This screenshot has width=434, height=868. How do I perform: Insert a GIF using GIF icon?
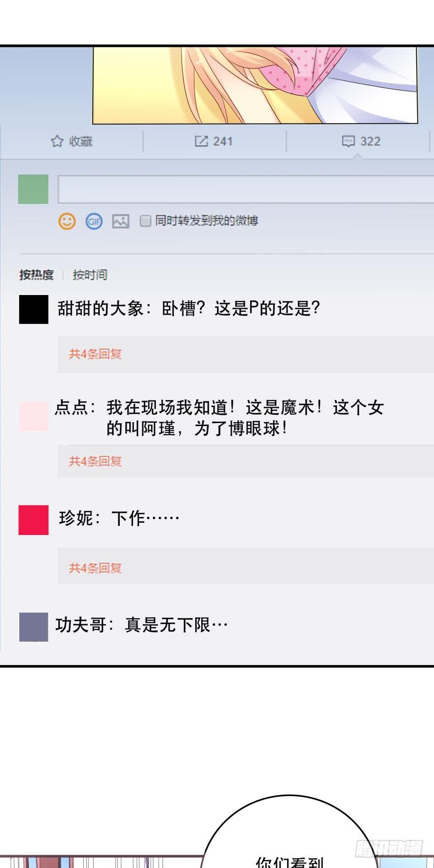click(x=94, y=221)
